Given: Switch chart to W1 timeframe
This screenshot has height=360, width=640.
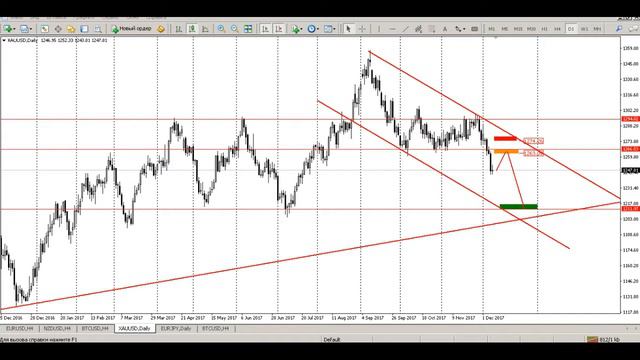Looking at the screenshot, I should point(584,29).
